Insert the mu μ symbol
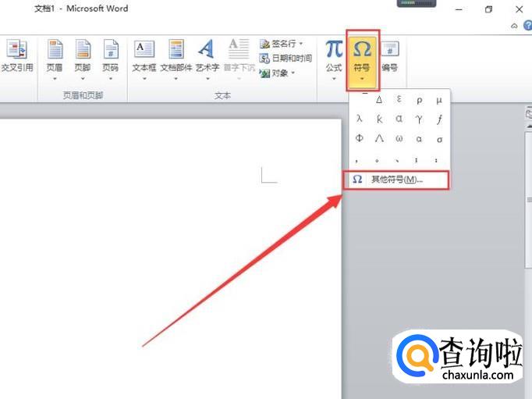 coord(439,101)
